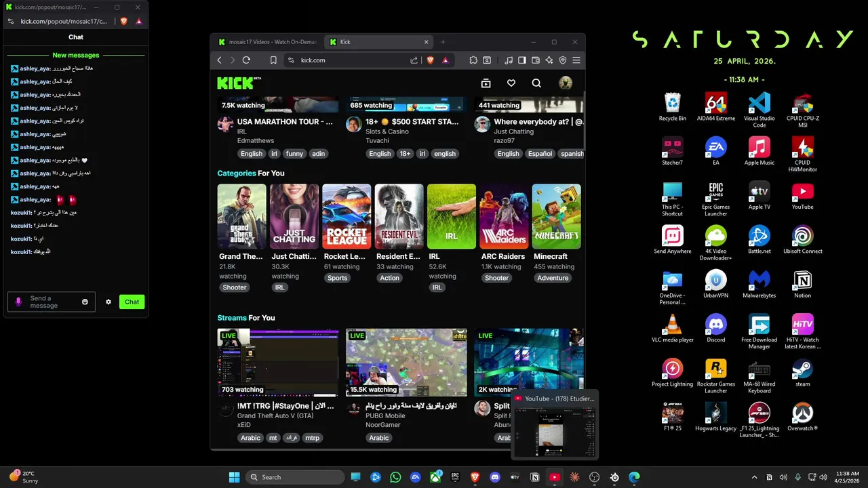Click the Kick logo in main window
The width and height of the screenshot is (868, 488).
pyautogui.click(x=235, y=83)
